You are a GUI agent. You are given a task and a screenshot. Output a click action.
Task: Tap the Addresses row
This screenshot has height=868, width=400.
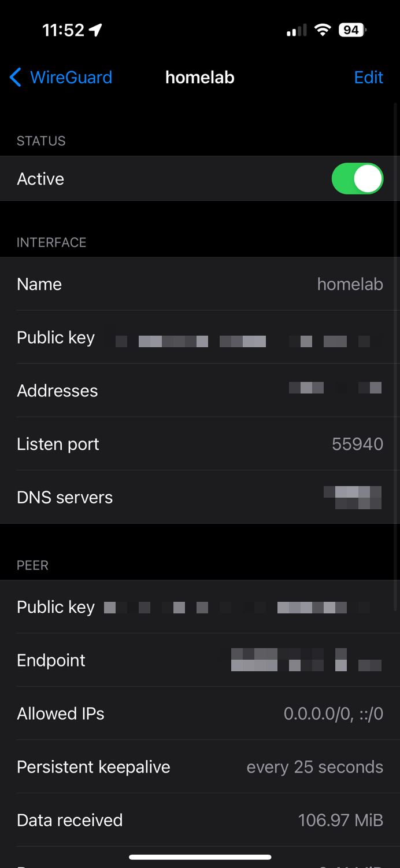200,390
